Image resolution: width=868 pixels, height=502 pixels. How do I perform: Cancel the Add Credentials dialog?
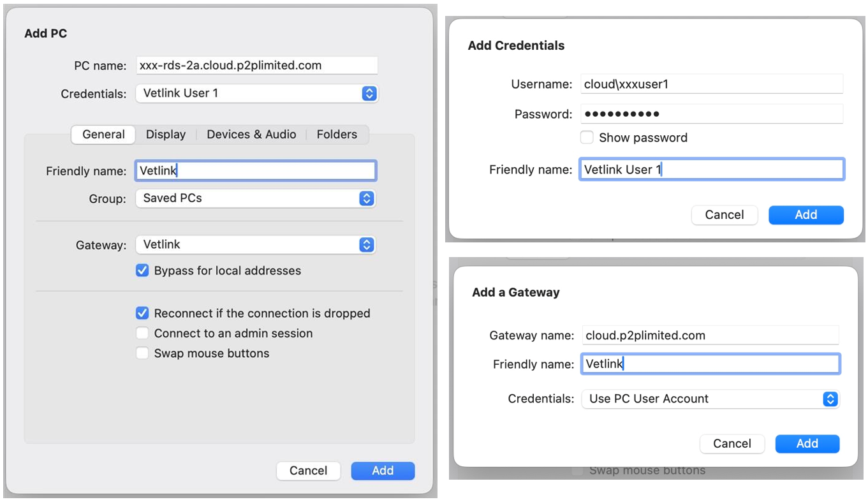724,215
